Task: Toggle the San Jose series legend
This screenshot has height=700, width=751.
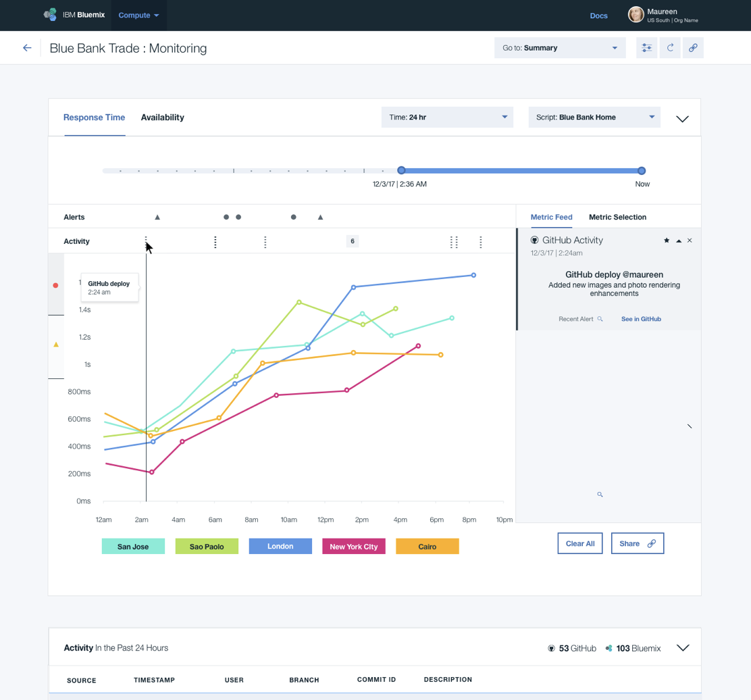Action: point(133,547)
